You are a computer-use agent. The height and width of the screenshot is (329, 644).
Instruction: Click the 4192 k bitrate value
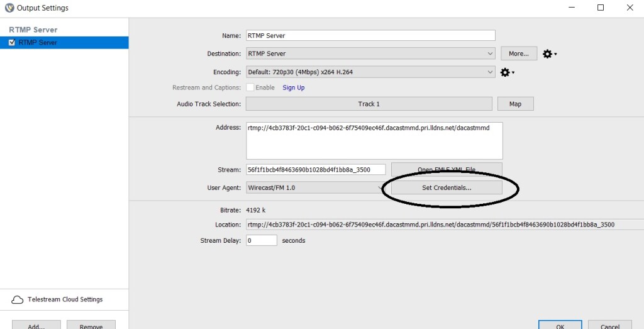255,210
